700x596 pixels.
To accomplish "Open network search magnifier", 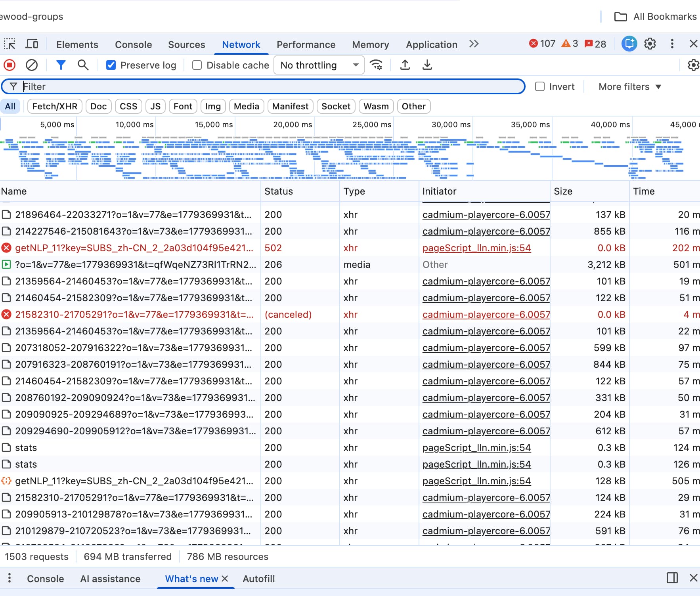I will click(x=83, y=65).
